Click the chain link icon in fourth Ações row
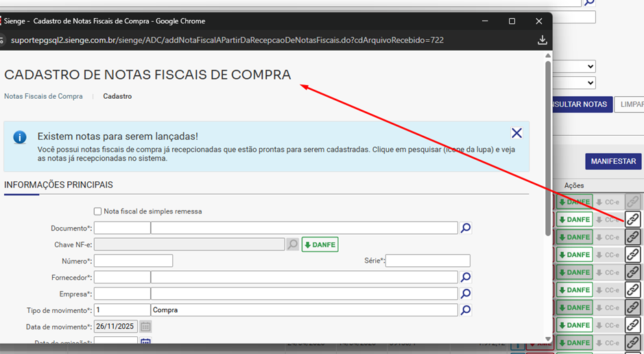The width and height of the screenshot is (644, 354). coord(633,255)
